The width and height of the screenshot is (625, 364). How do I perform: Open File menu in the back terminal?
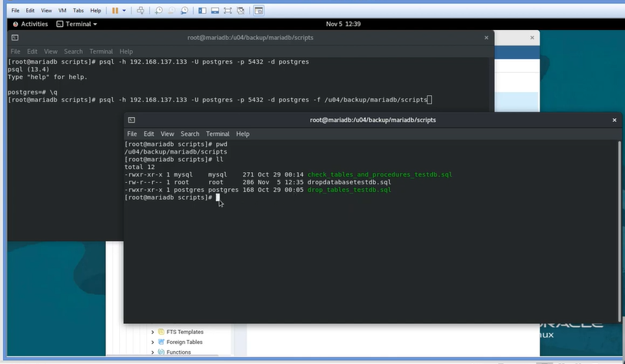[15, 51]
